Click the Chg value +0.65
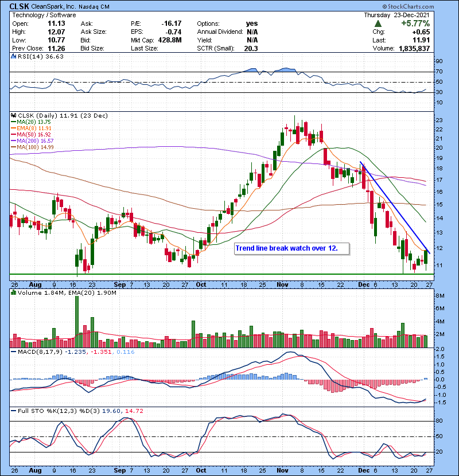 tap(421, 32)
